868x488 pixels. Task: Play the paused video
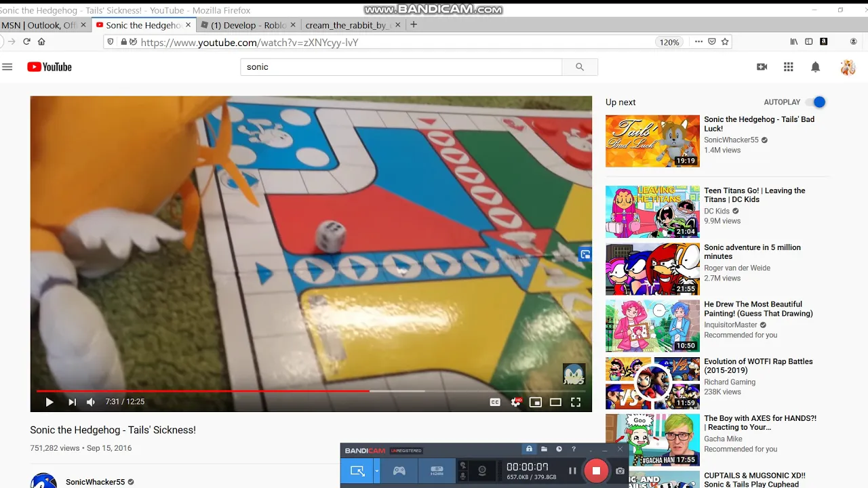click(49, 402)
